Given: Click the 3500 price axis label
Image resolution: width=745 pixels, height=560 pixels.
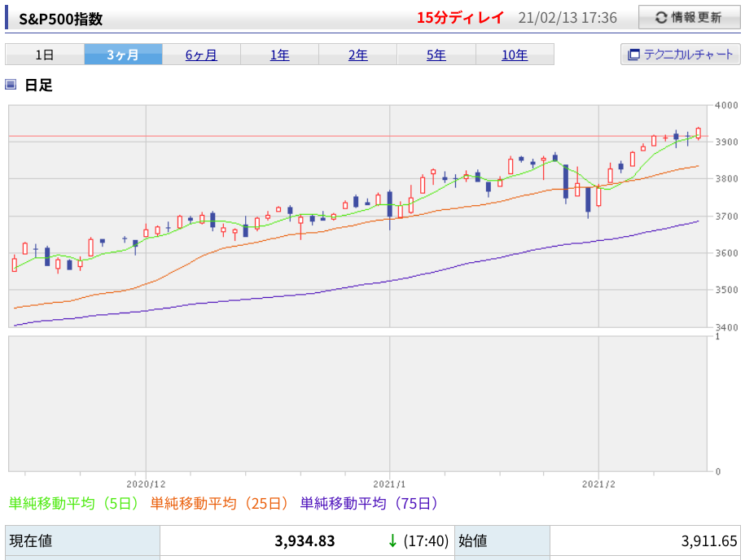Looking at the screenshot, I should coord(726,290).
